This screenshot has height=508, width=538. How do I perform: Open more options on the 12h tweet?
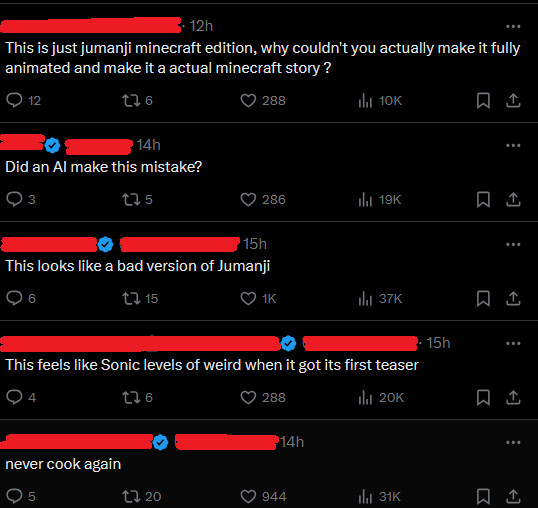tap(513, 26)
